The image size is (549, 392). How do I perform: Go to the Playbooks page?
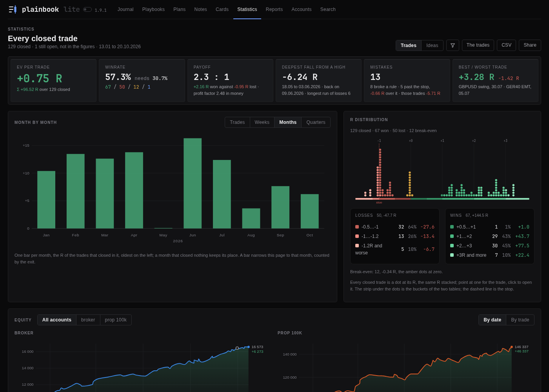[x=153, y=9]
